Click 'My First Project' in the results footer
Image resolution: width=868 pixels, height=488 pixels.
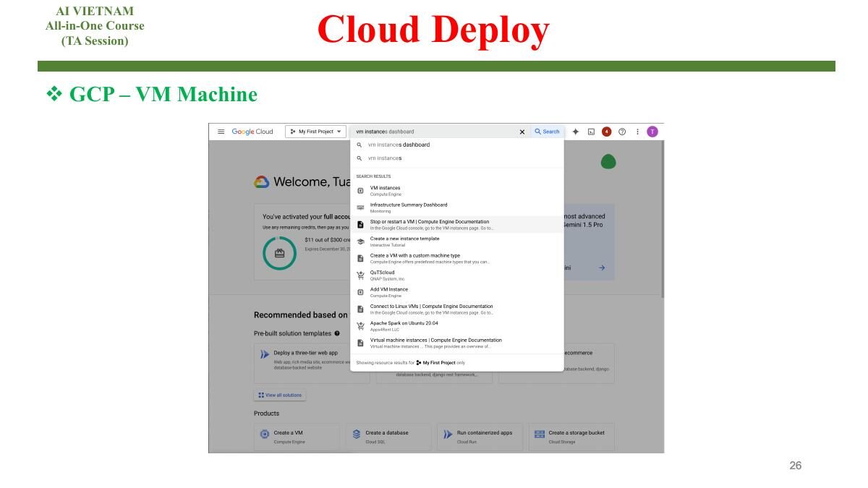click(x=439, y=363)
